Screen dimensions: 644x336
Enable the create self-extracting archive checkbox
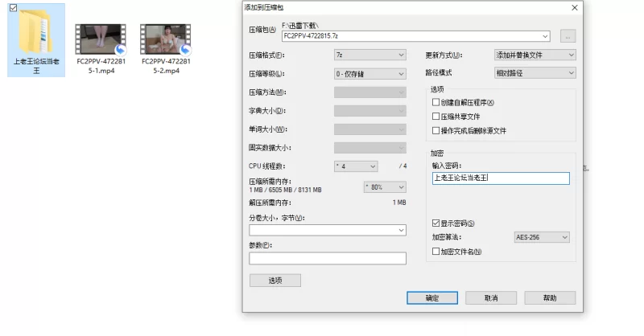coord(436,103)
